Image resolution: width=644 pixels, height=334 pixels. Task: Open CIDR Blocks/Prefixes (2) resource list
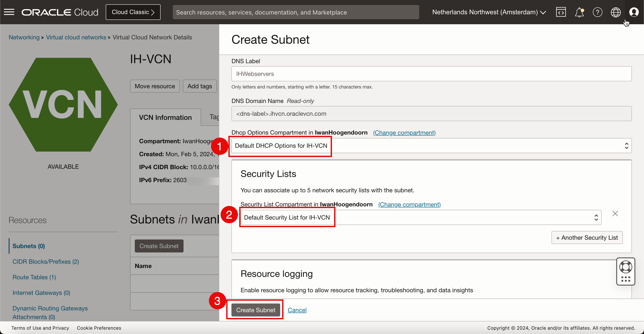click(x=46, y=262)
